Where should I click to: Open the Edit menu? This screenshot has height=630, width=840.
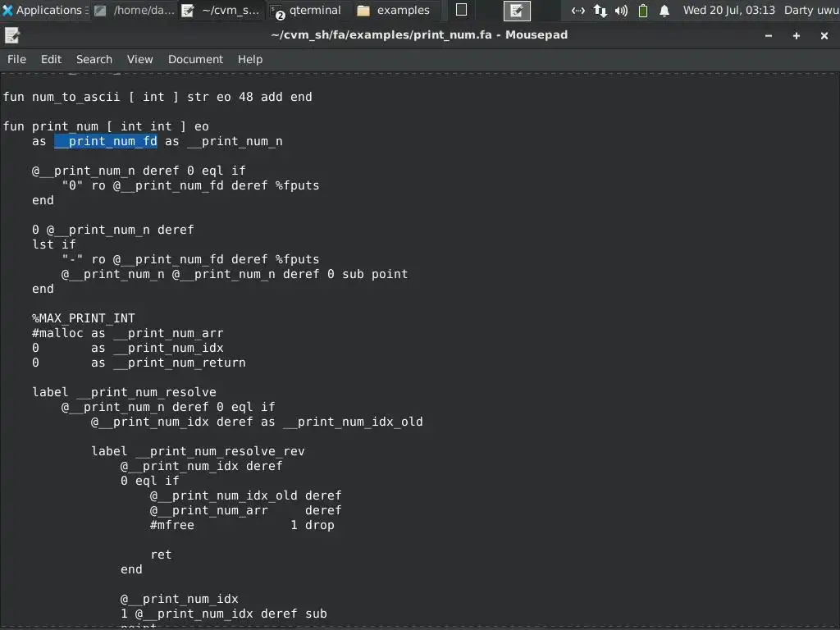52,59
